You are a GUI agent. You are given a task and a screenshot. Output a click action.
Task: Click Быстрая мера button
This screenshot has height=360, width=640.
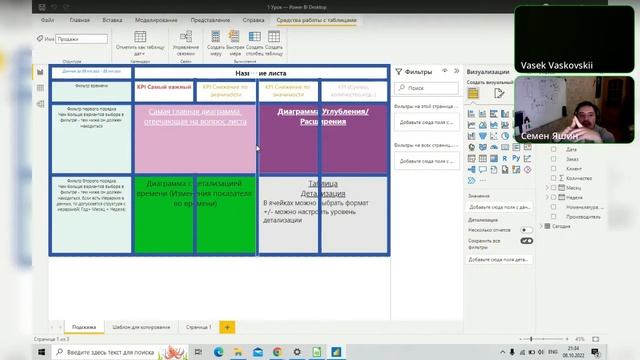(x=235, y=43)
